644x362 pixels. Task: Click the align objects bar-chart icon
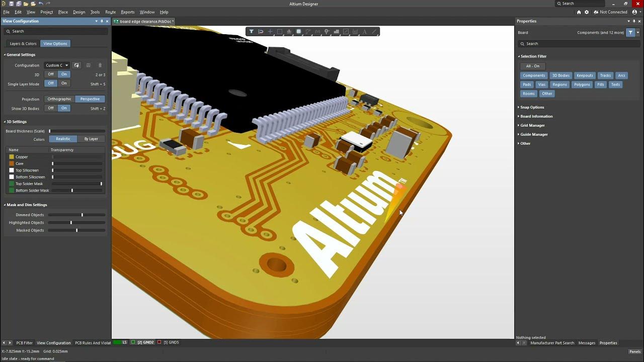coord(289,32)
